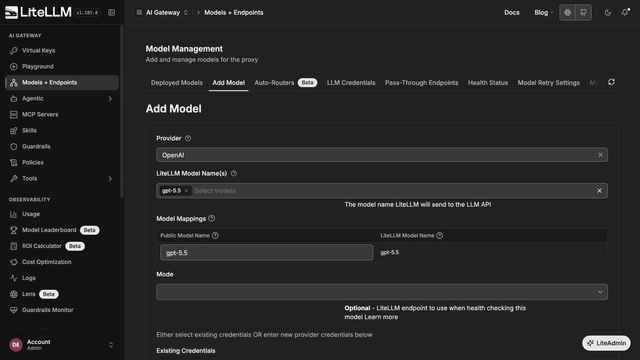Viewport: 640px width, 360px height.
Task: Click refresh icon beside tabs
Action: (x=611, y=82)
